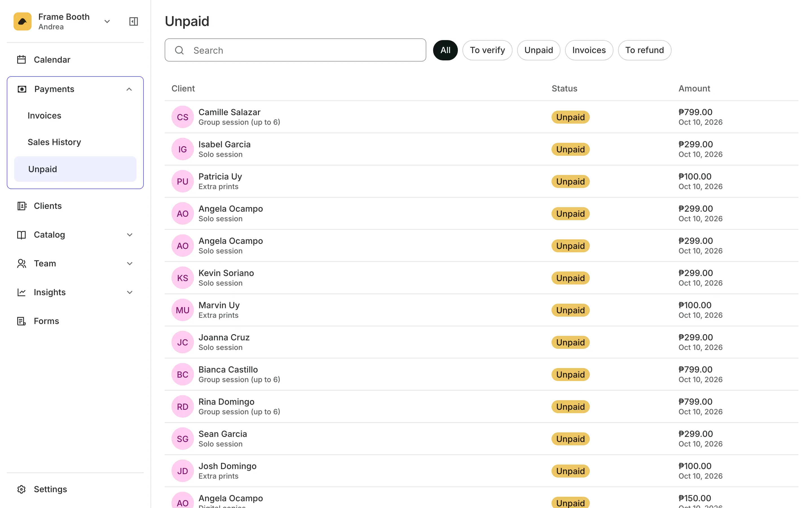Click the Insights chart icon
The image size is (812, 508).
21,292
